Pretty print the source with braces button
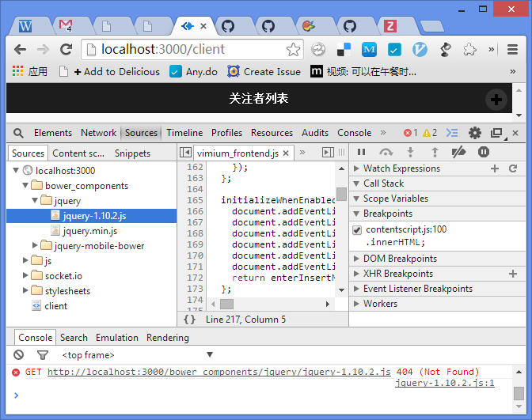532x420 pixels. coord(189,320)
